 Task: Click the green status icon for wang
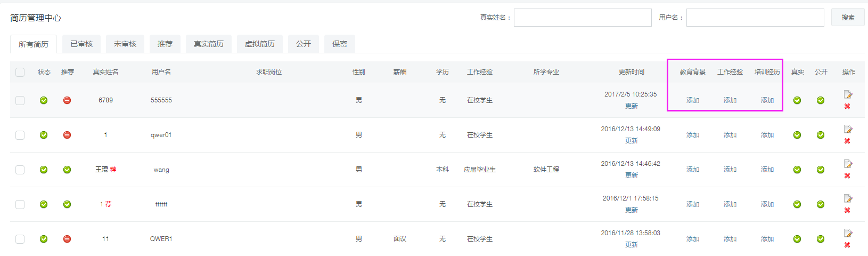tap(44, 170)
